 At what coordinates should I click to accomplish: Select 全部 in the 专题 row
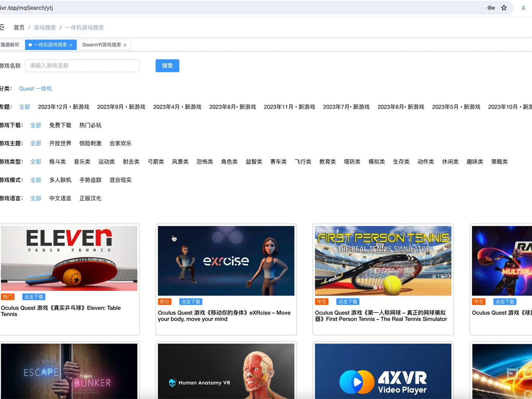point(25,107)
